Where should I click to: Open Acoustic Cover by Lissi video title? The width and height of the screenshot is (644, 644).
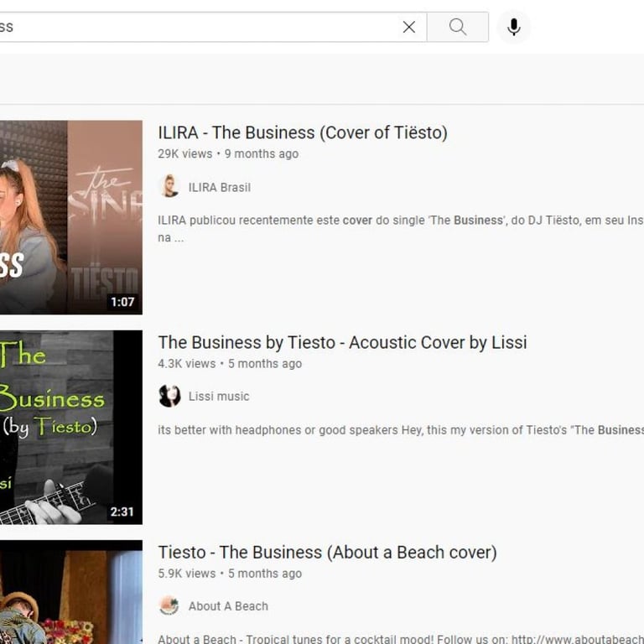[342, 342]
